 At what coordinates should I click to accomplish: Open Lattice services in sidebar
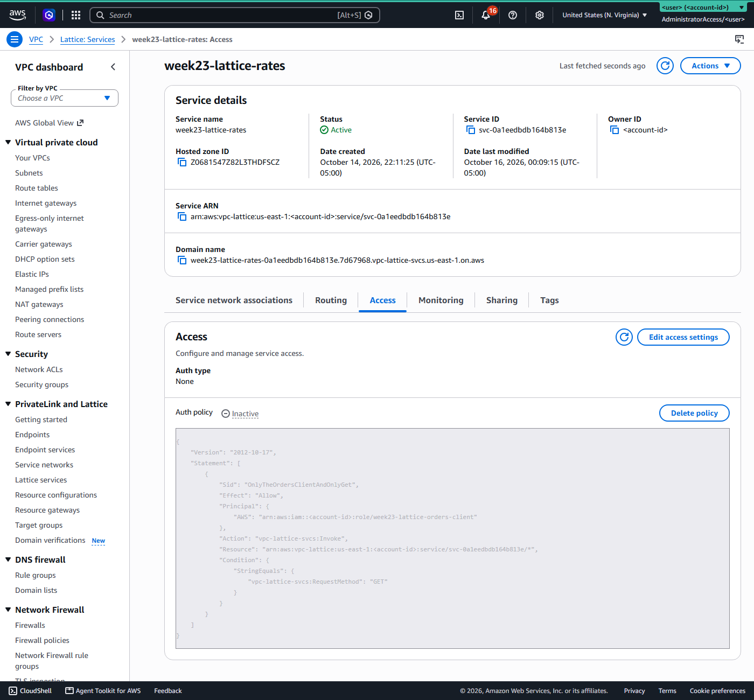(x=41, y=480)
